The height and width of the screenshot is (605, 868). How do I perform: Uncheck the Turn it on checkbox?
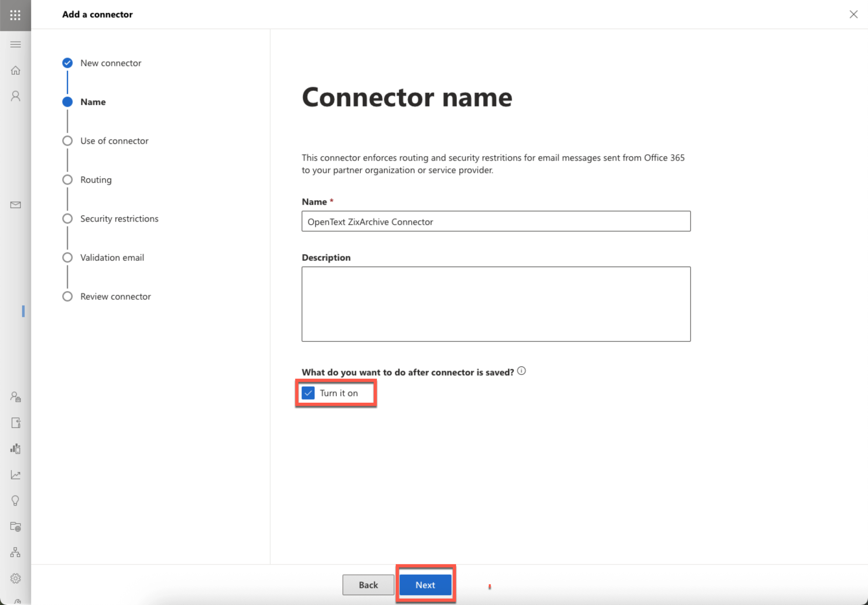(308, 393)
